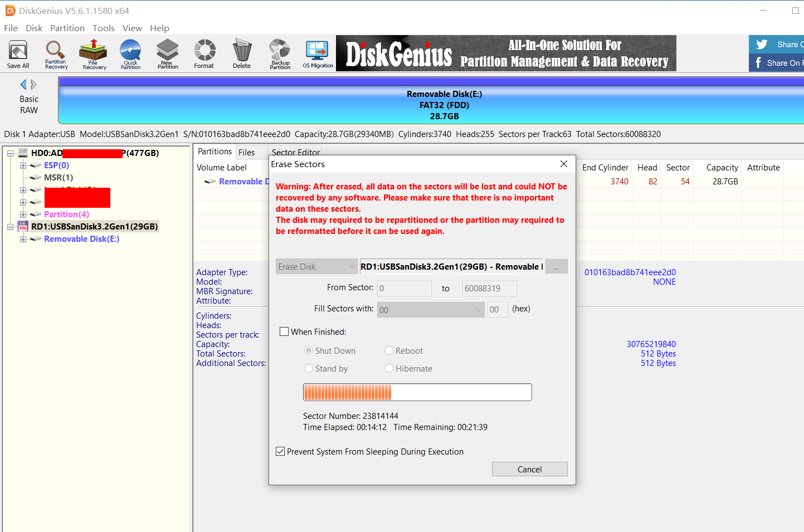Open the OS Migration tool

(x=318, y=54)
